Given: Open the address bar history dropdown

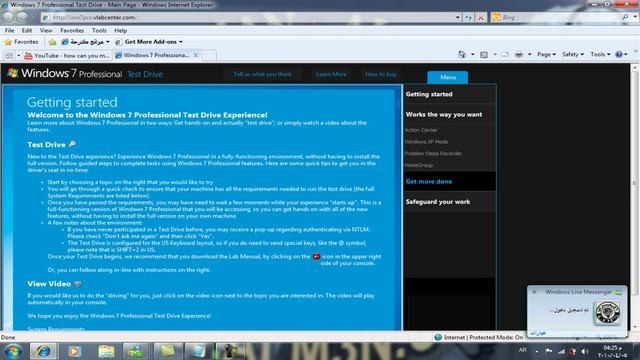Looking at the screenshot, I should 458,18.
